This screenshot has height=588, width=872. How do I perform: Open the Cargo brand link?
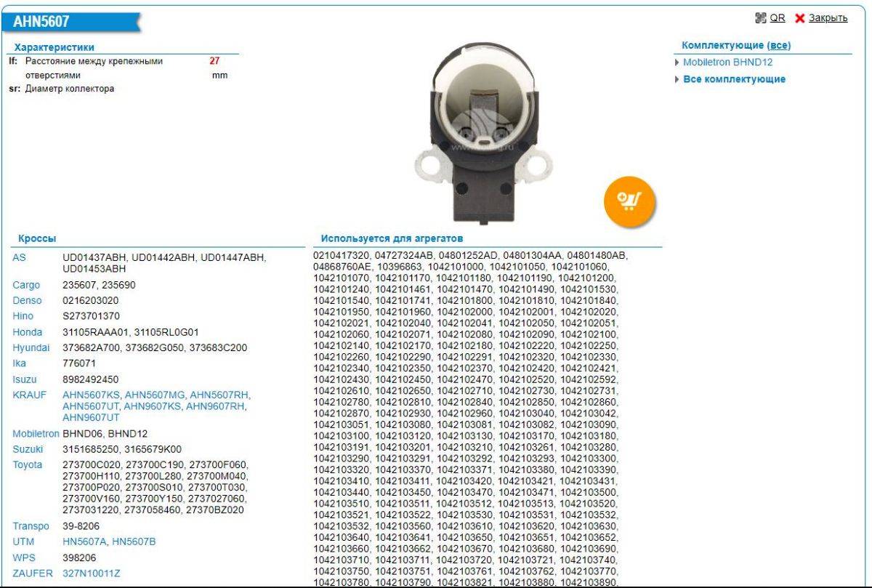point(25,285)
